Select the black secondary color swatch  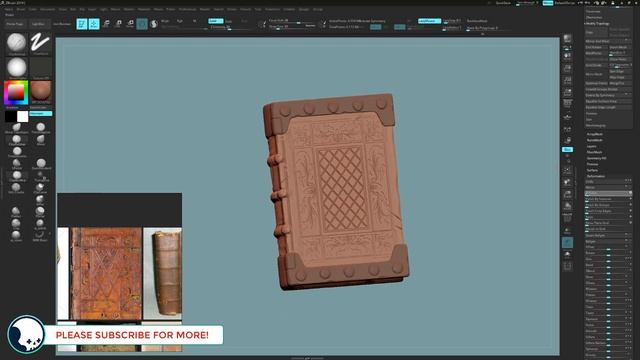click(x=11, y=117)
